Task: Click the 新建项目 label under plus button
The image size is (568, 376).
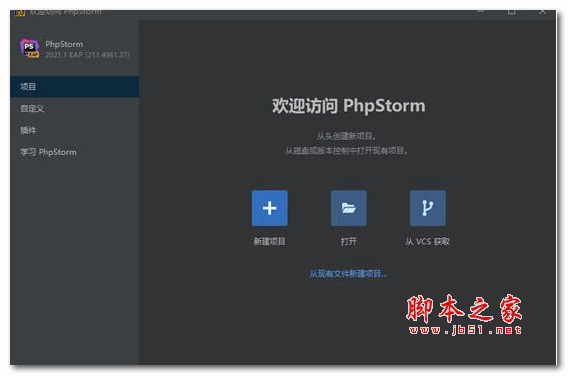Action: coord(270,241)
